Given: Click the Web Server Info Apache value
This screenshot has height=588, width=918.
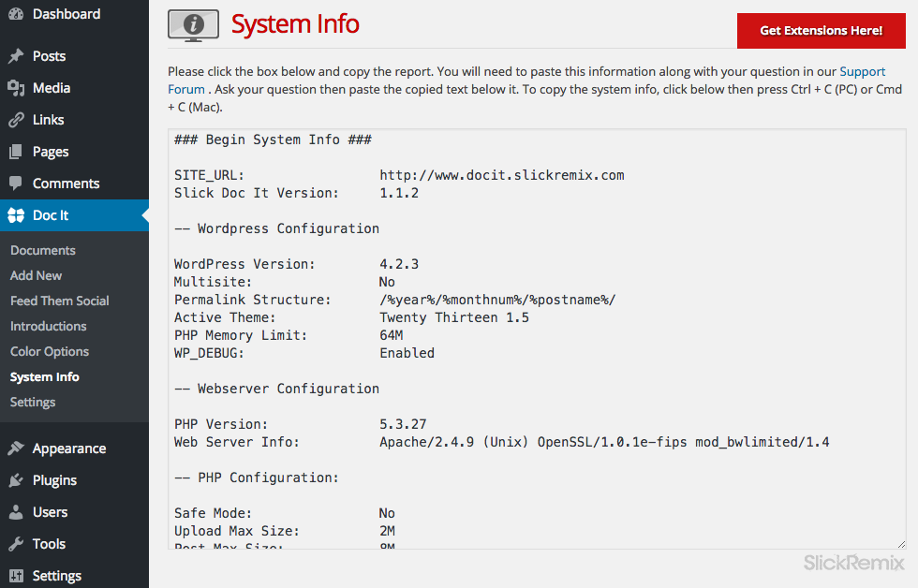Looking at the screenshot, I should coord(604,442).
